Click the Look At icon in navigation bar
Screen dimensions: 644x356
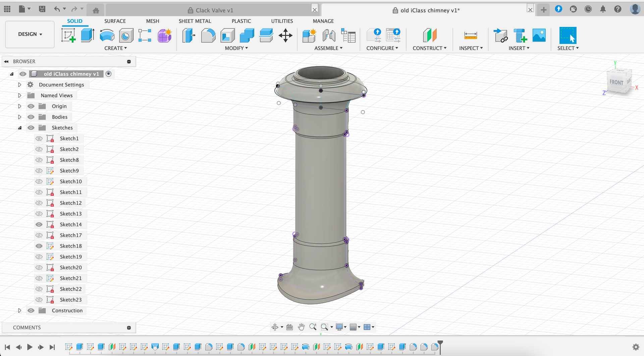tap(290, 327)
